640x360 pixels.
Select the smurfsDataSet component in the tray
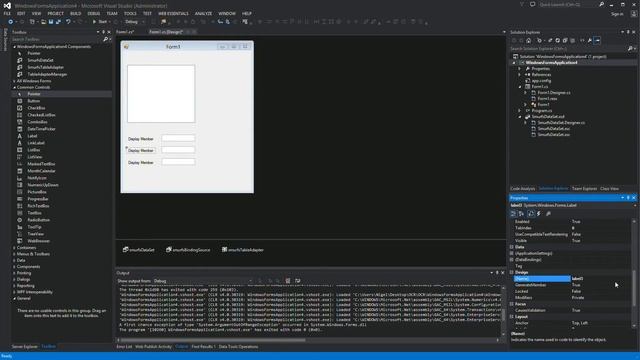pos(139,250)
